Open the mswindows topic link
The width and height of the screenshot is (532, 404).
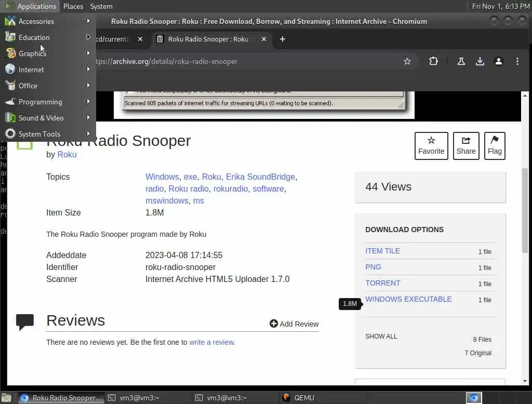click(167, 200)
